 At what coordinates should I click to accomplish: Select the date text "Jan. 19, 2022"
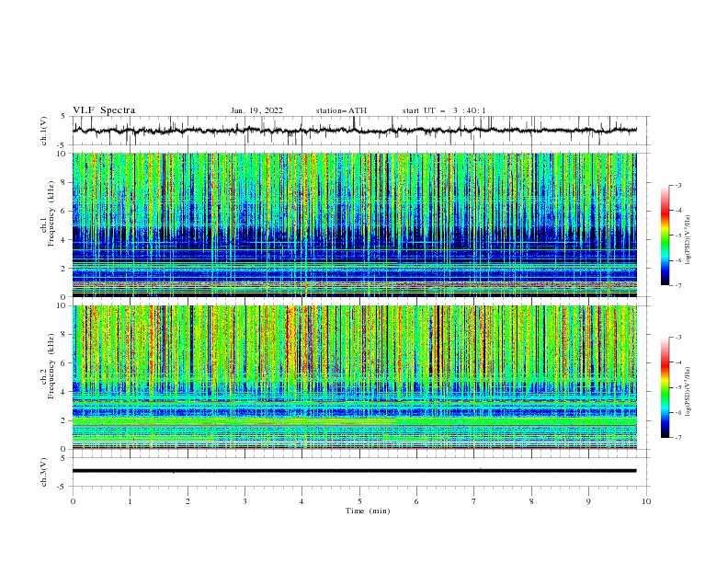pyautogui.click(x=256, y=110)
